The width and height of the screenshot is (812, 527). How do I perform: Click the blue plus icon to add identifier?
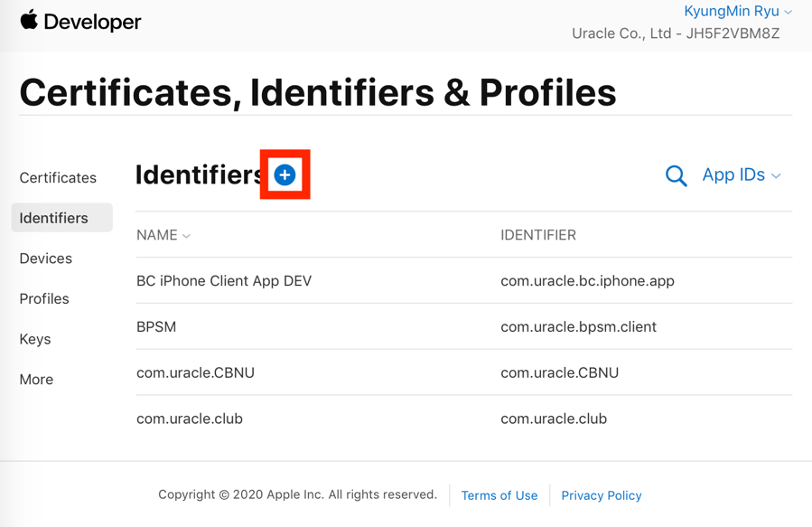tap(285, 174)
